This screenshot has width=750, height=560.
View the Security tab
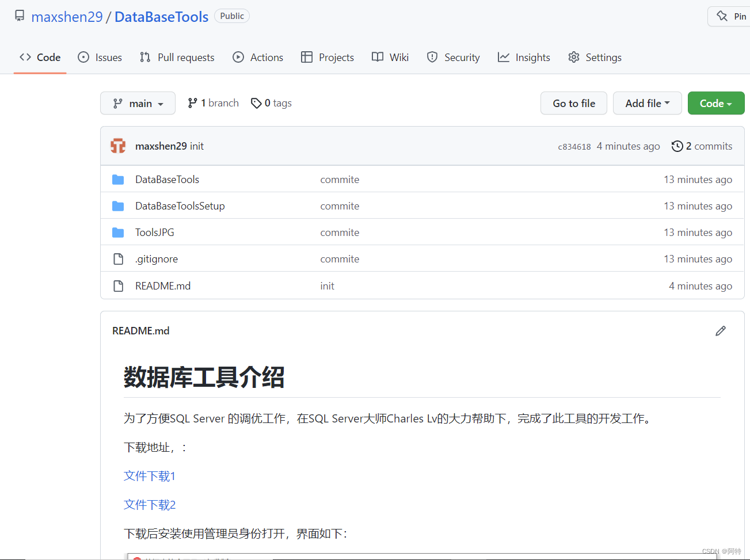[453, 57]
